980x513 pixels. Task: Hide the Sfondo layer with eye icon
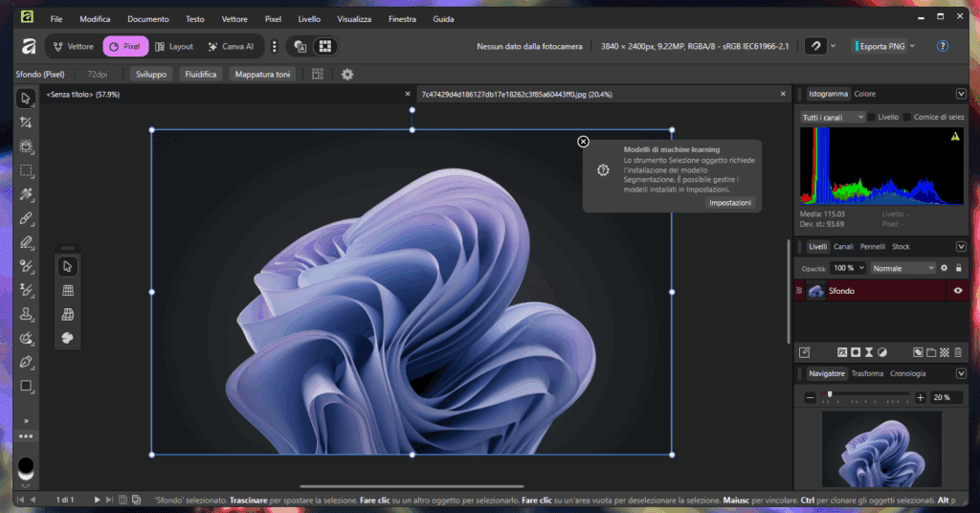[958, 291]
